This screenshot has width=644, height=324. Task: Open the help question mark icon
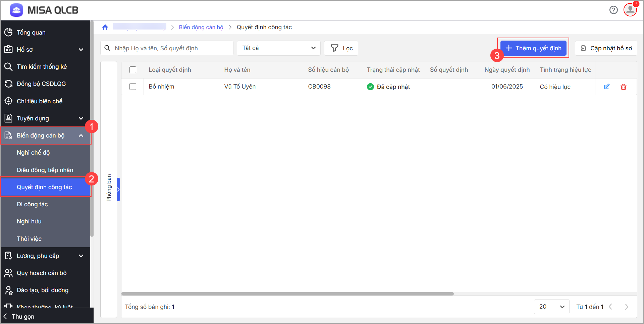pos(613,10)
